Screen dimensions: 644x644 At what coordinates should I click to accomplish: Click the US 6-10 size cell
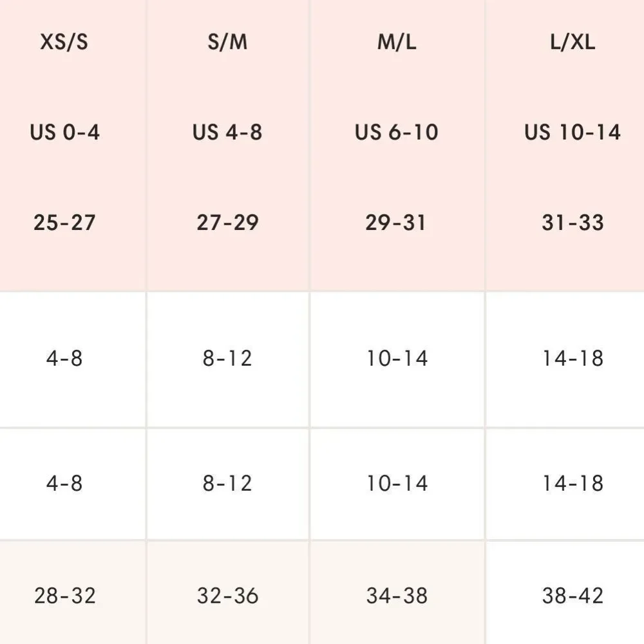pyautogui.click(x=397, y=133)
